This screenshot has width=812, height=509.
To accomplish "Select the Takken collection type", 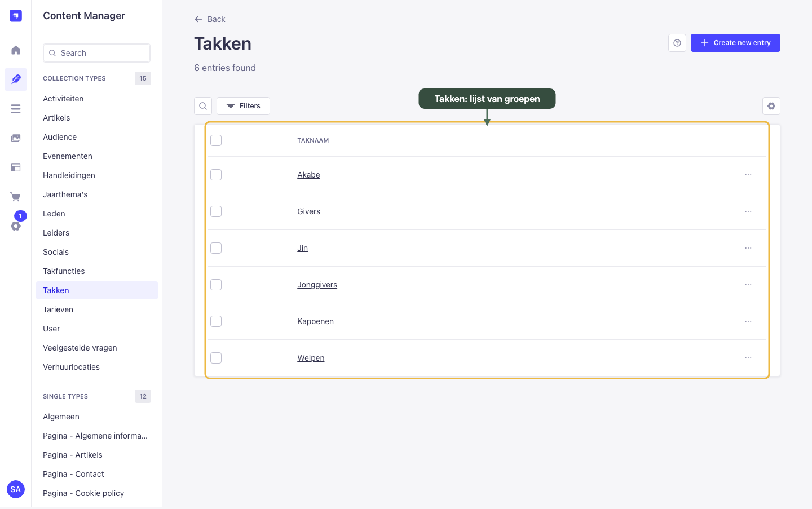I will [97, 290].
